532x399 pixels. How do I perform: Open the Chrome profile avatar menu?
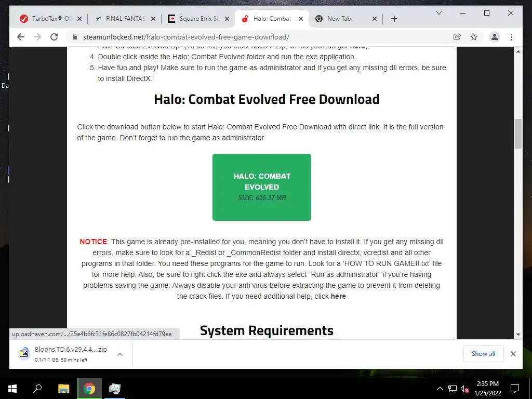pyautogui.click(x=495, y=37)
